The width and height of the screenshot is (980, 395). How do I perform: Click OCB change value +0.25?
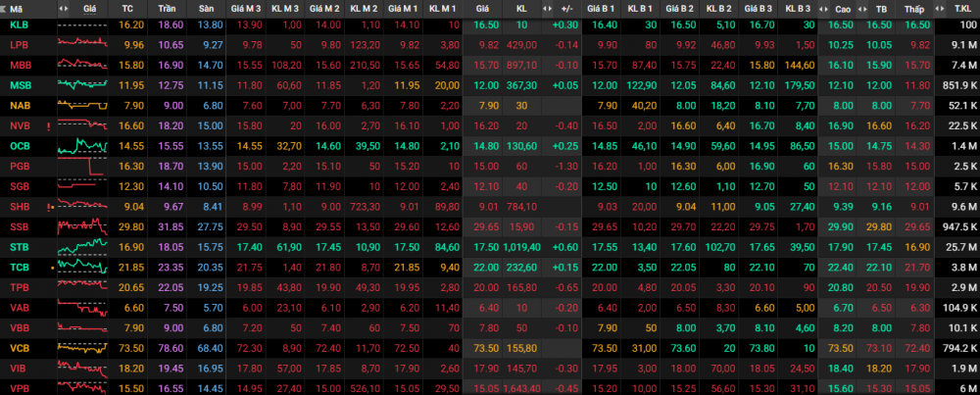pos(565,146)
